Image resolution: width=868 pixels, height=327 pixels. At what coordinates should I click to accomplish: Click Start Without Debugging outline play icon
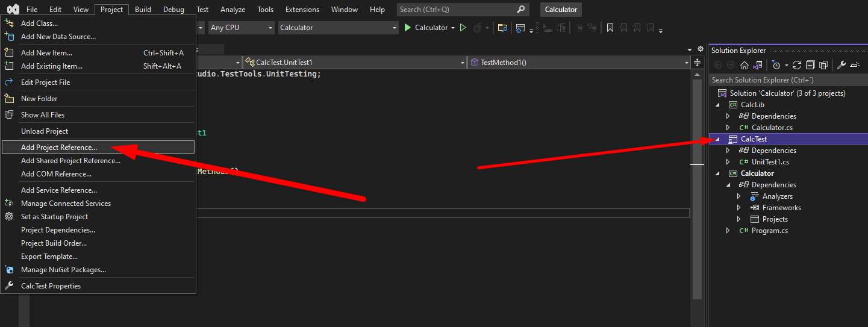(463, 28)
